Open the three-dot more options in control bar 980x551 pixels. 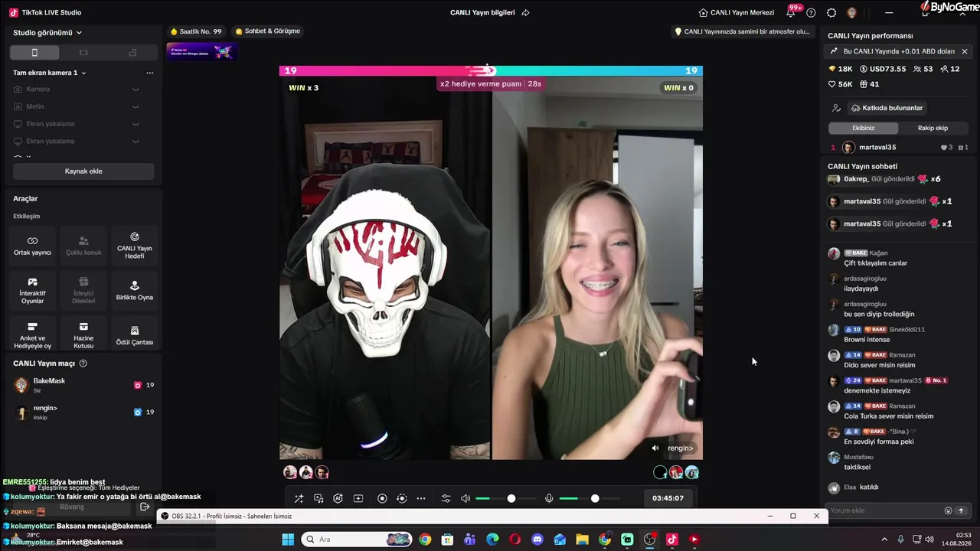(421, 498)
